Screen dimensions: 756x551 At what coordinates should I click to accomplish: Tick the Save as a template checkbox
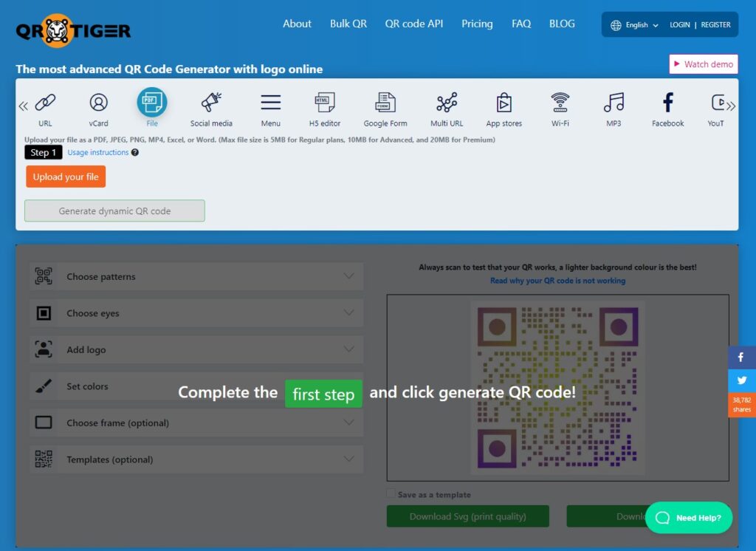391,493
